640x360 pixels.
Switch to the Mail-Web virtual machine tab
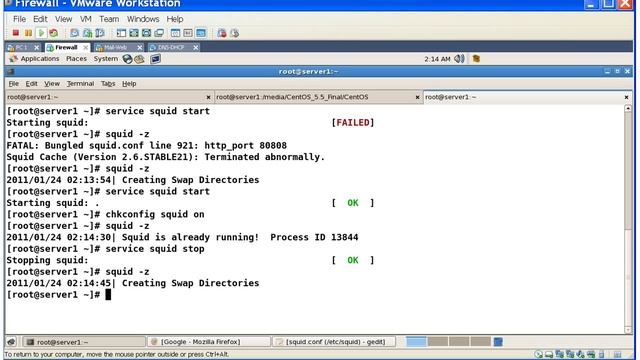point(118,47)
